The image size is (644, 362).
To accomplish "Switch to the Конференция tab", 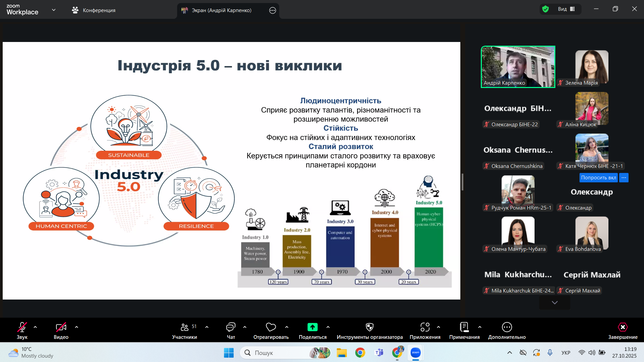I will [94, 10].
